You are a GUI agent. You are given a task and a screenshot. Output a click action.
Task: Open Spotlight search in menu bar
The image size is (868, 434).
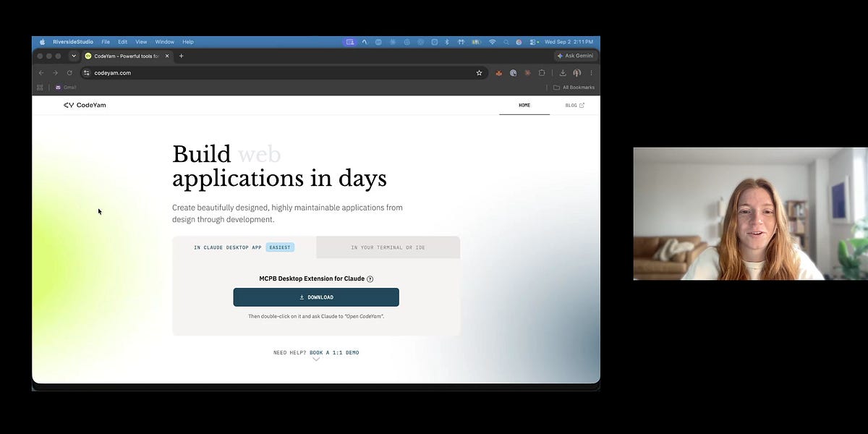click(x=506, y=42)
